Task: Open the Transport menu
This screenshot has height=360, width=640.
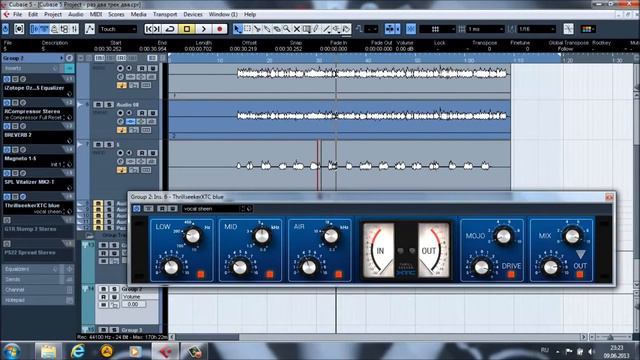Action: tap(165, 14)
